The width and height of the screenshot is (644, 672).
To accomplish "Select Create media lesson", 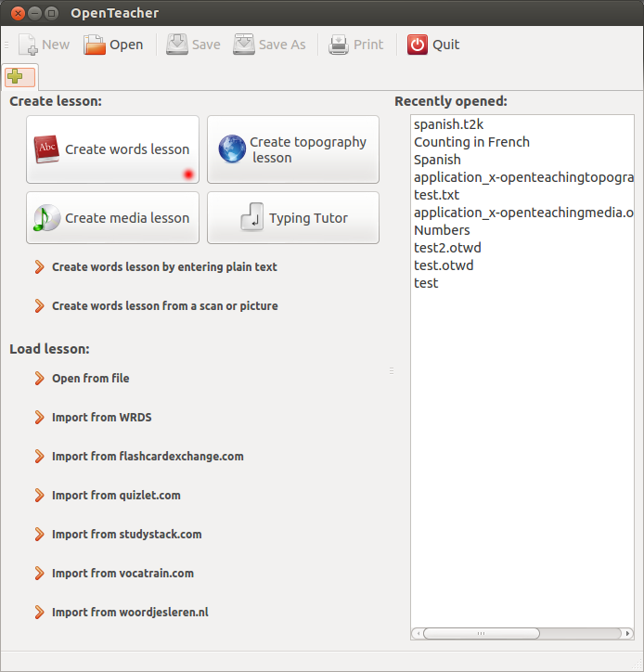I will [112, 218].
